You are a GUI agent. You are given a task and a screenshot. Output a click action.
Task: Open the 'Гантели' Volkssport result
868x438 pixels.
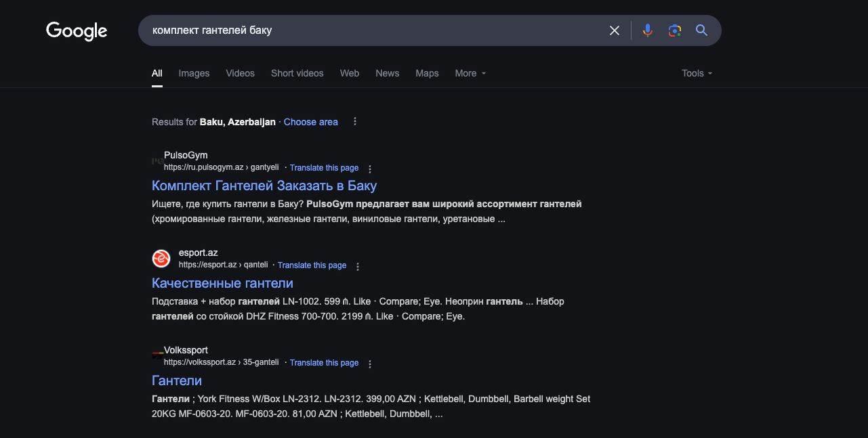point(177,380)
